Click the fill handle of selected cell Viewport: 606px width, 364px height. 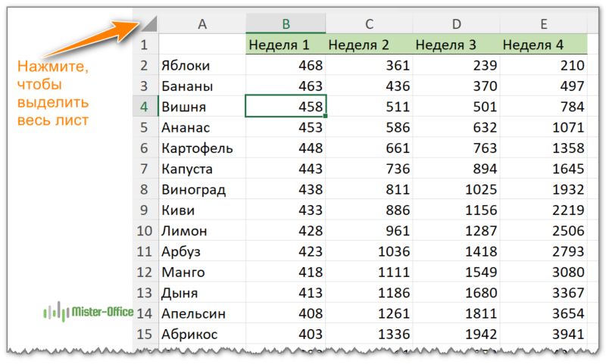click(x=326, y=117)
